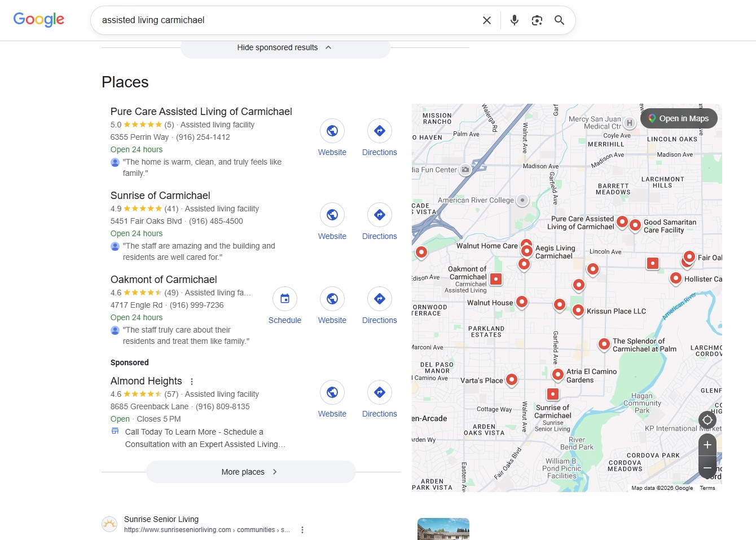
Task: Select Good Samaritan Care Facility pin
Action: click(x=635, y=225)
